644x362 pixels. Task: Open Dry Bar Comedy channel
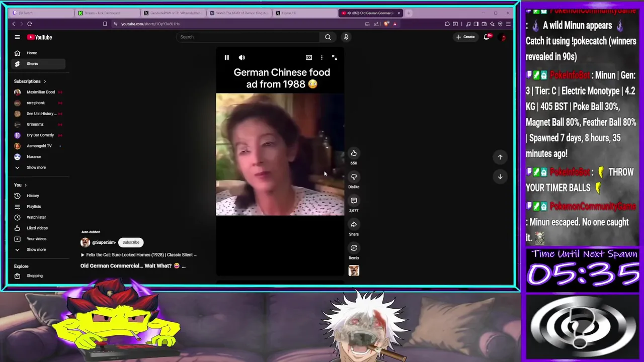pyautogui.click(x=38, y=135)
